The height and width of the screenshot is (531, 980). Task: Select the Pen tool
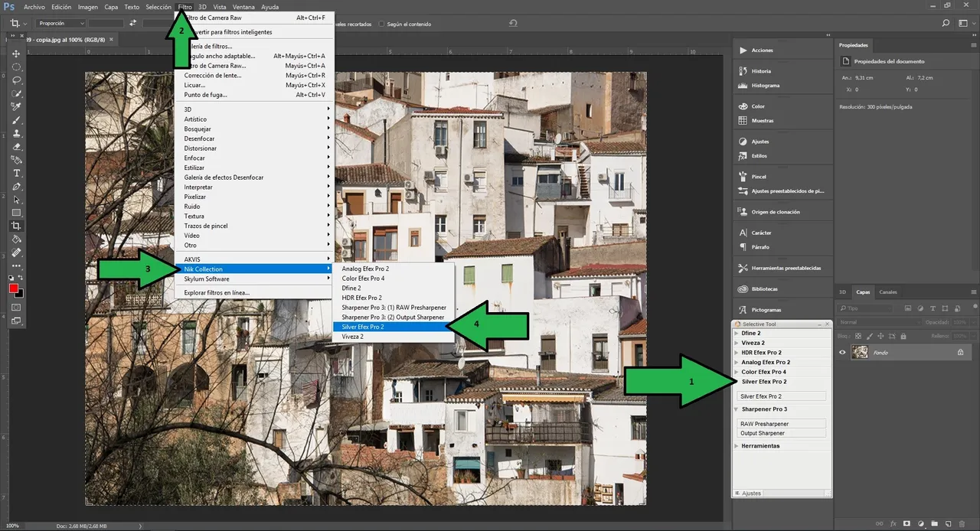click(16, 187)
